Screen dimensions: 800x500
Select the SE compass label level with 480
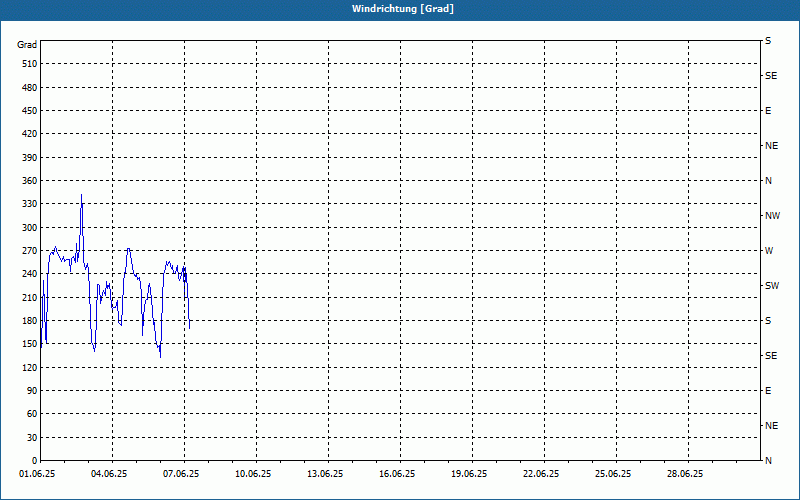(771, 76)
